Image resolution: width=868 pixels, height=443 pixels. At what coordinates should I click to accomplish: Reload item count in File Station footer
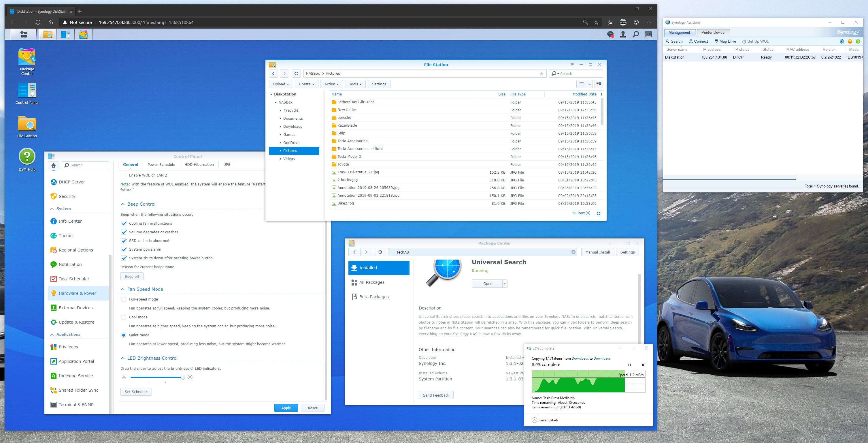[599, 213]
